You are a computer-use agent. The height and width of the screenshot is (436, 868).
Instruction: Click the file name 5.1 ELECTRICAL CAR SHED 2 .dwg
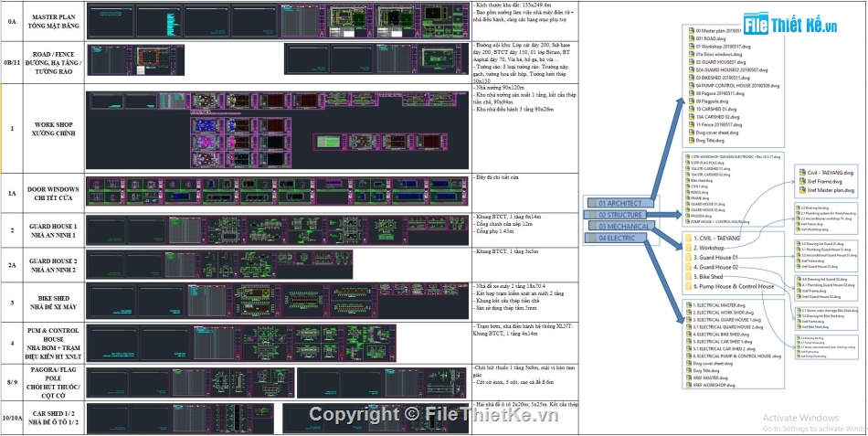[724, 349]
